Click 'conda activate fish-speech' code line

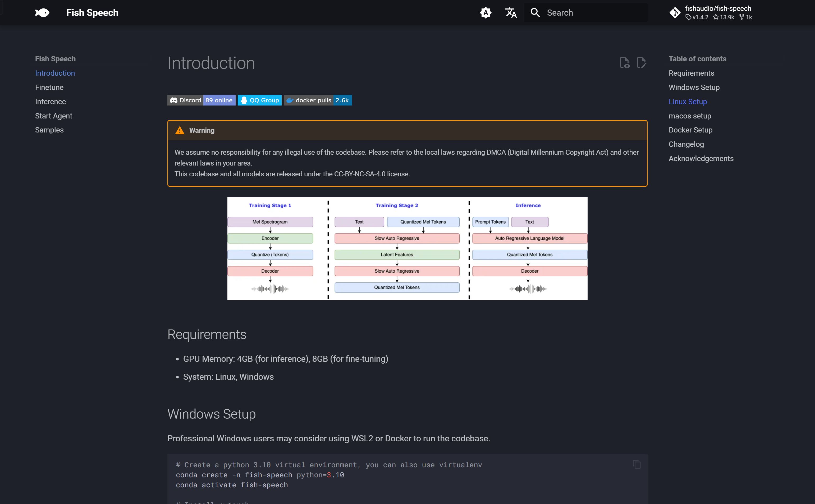click(232, 485)
